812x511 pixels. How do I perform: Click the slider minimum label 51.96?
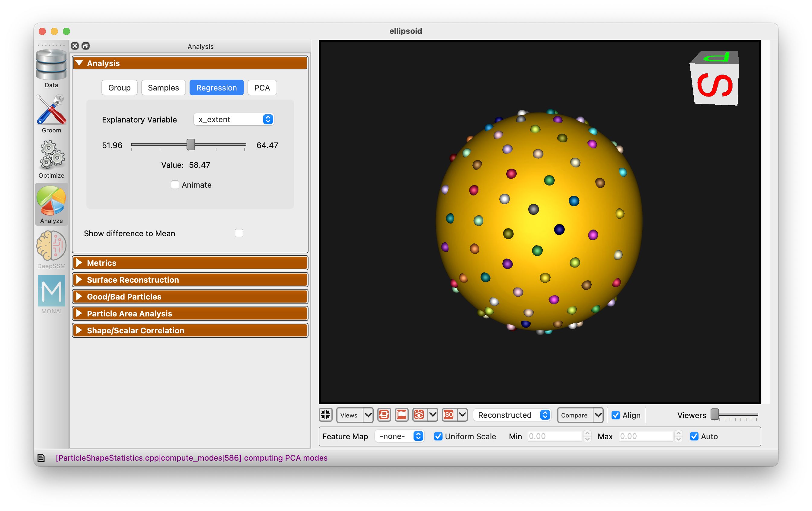point(112,145)
